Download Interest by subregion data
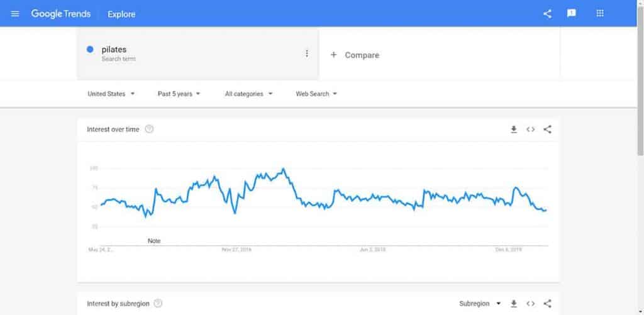Viewport: 644px width, 315px height. (x=513, y=304)
